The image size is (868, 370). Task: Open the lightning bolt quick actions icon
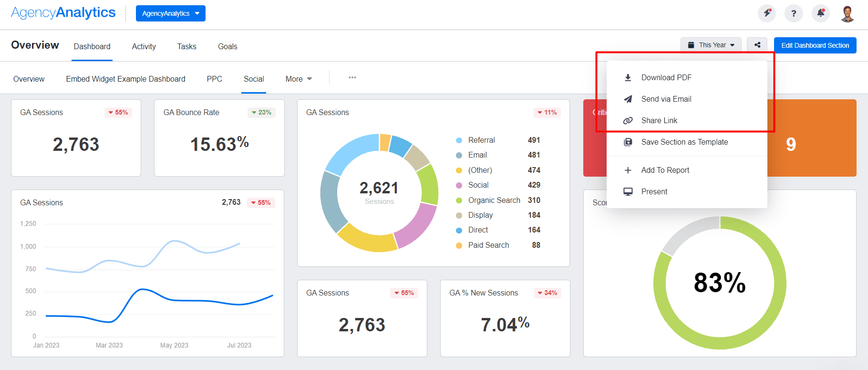[767, 13]
